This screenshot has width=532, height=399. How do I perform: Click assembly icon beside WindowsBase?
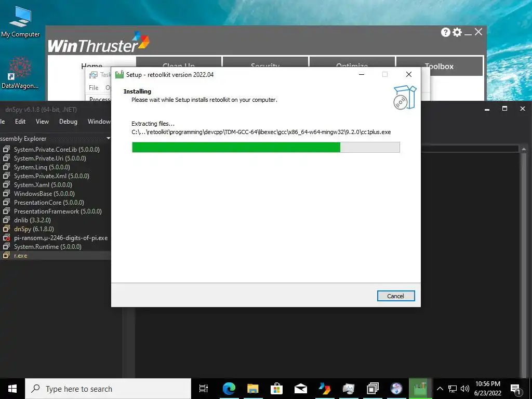pos(6,193)
